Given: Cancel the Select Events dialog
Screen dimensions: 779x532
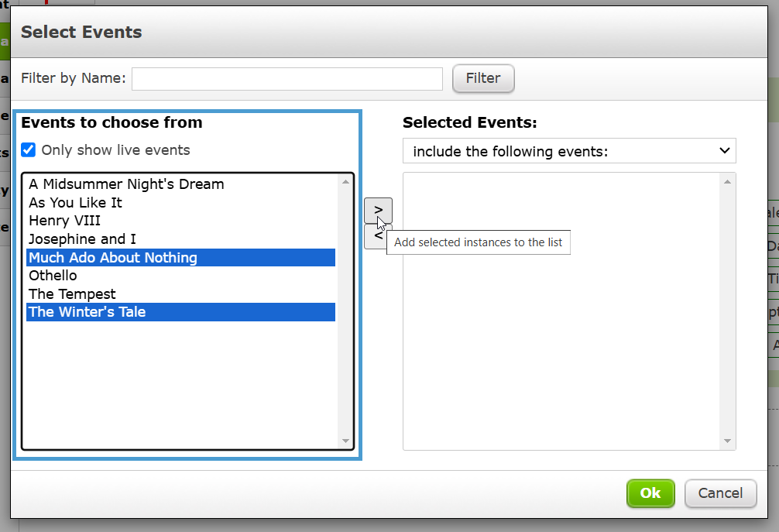Looking at the screenshot, I should (720, 493).
